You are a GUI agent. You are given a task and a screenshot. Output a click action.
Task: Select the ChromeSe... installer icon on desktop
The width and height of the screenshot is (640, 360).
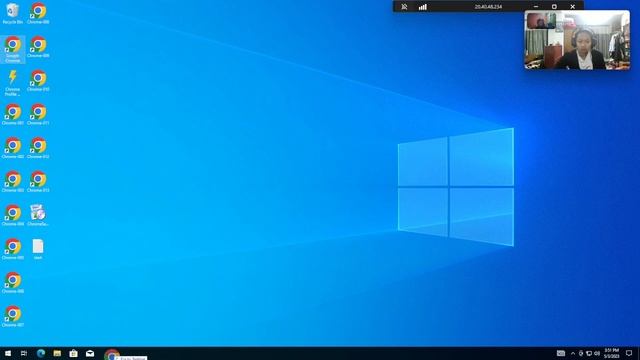pyautogui.click(x=38, y=216)
